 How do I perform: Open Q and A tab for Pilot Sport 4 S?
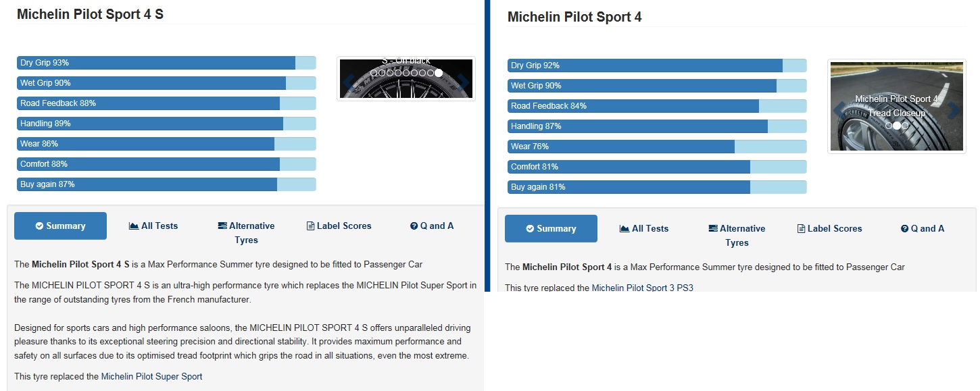tap(432, 226)
